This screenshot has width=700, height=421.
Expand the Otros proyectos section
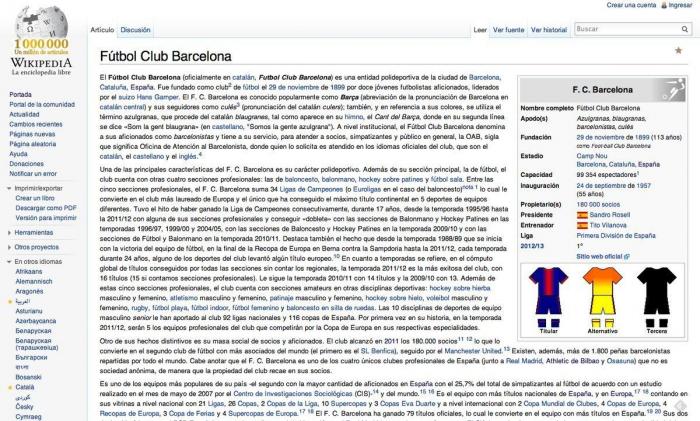pos(9,247)
